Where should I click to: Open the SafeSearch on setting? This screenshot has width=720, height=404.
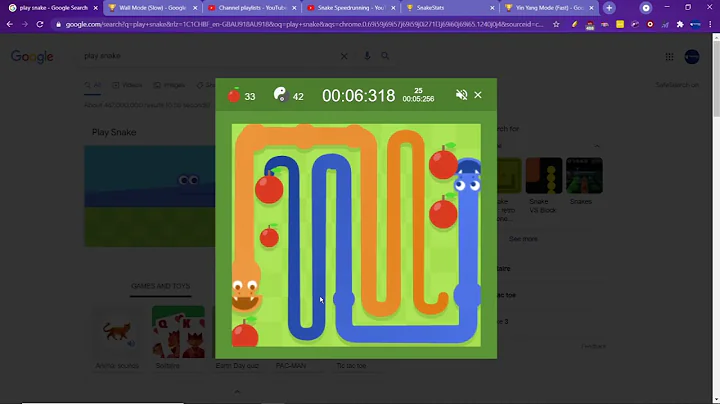tap(677, 85)
